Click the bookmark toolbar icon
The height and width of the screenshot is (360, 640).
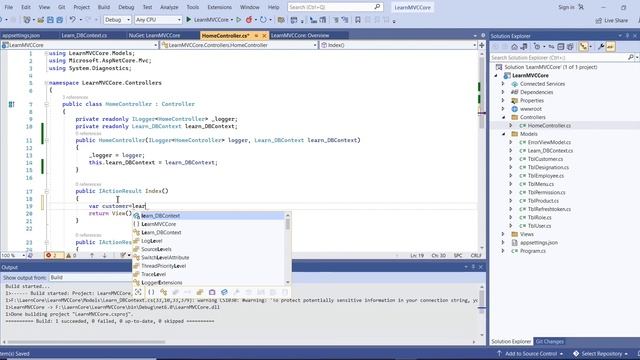tap(358, 20)
